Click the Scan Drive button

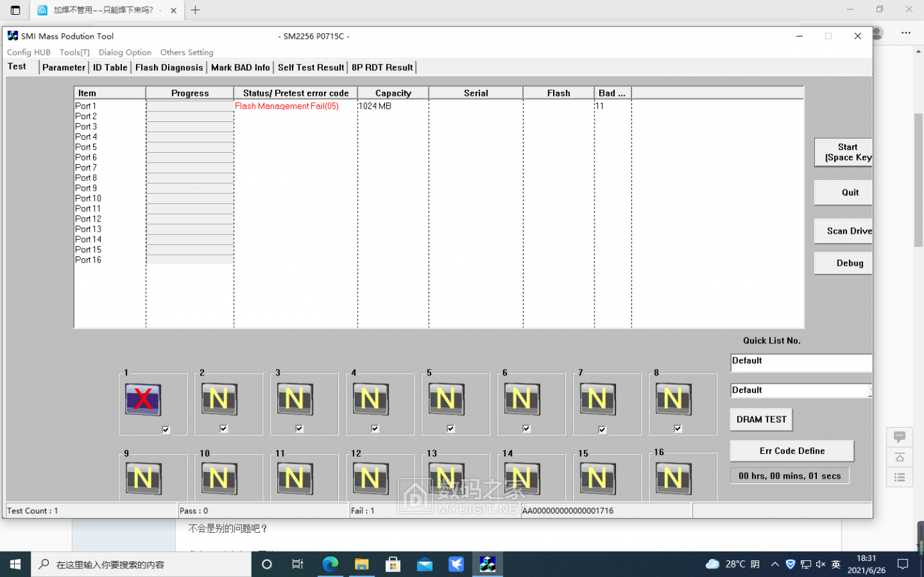click(844, 231)
